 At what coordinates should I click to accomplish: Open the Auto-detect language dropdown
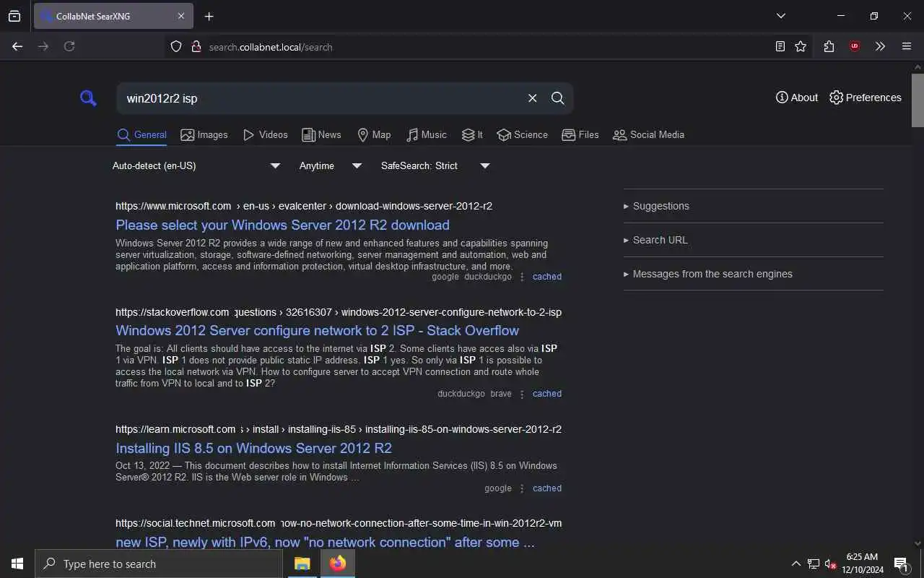pyautogui.click(x=196, y=165)
